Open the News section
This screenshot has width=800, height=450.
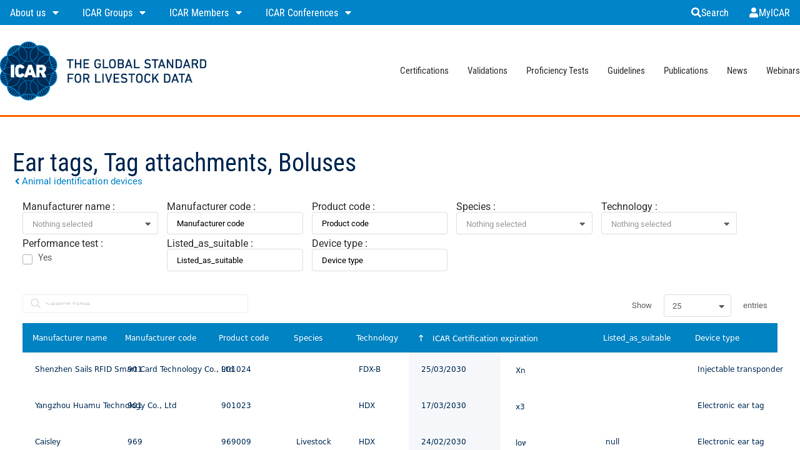click(737, 70)
